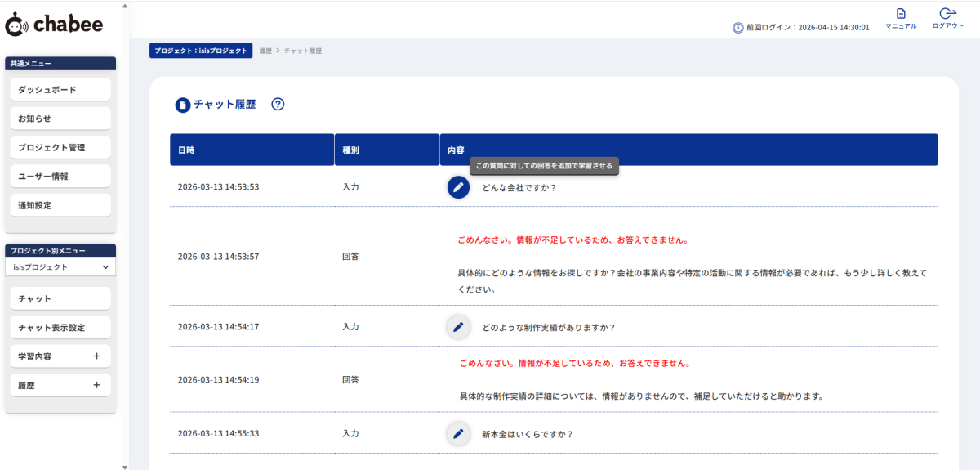
Task: Click the 履歴 breadcrumb link
Action: tap(265, 51)
